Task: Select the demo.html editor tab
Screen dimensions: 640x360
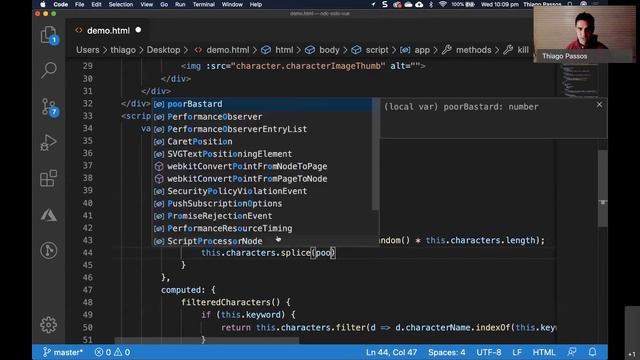Action: (108, 31)
